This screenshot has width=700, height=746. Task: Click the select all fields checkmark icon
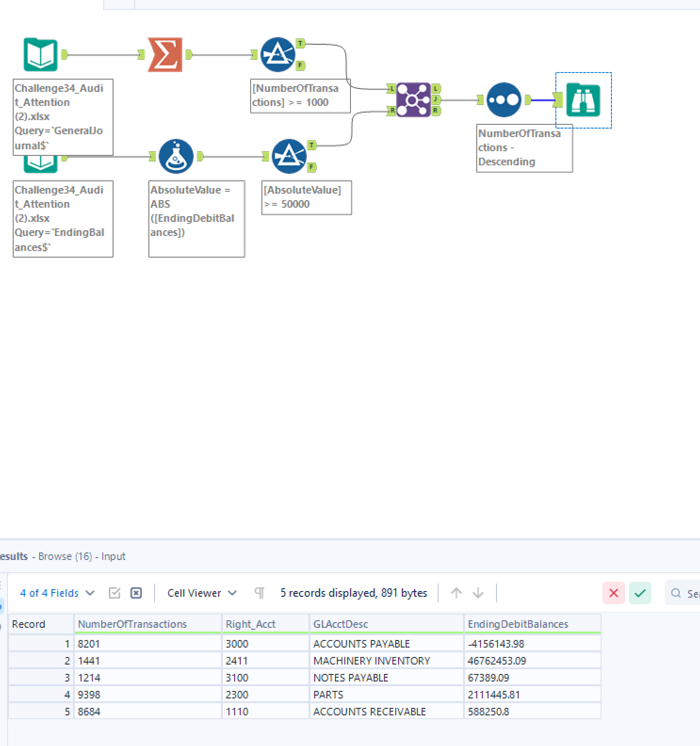tap(114, 593)
